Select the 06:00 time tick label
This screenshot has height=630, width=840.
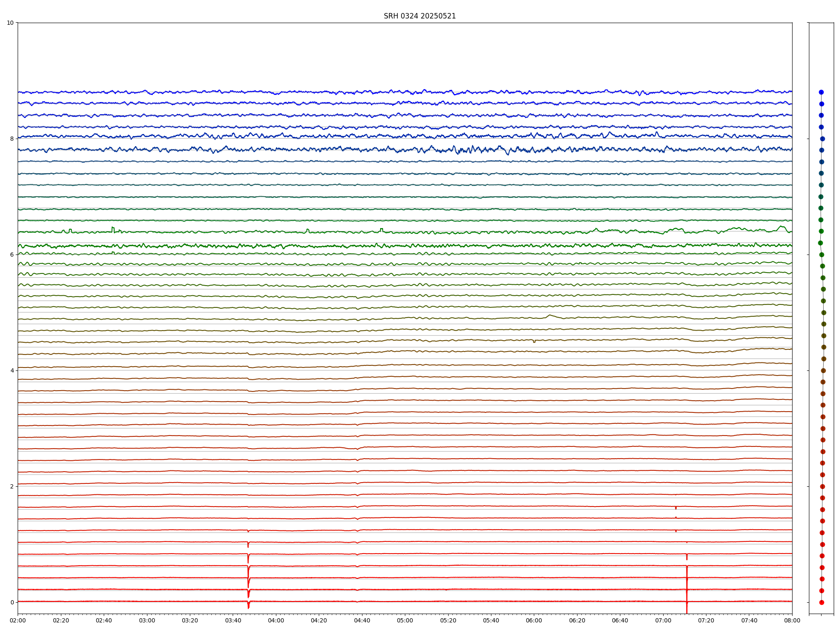point(534,620)
